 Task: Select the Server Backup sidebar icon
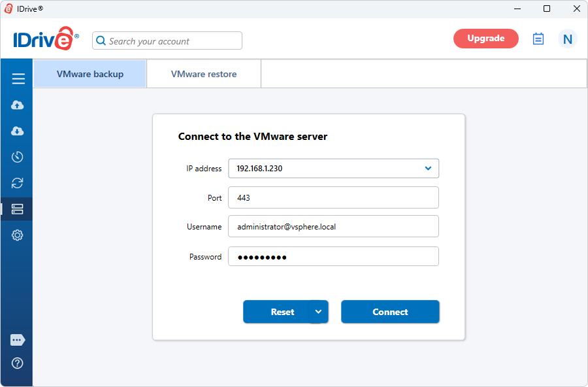[18, 209]
